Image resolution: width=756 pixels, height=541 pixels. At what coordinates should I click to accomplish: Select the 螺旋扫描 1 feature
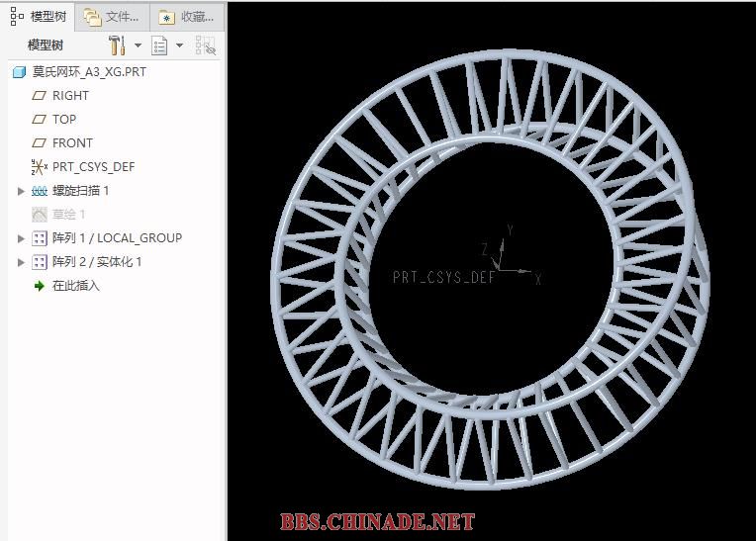(80, 191)
